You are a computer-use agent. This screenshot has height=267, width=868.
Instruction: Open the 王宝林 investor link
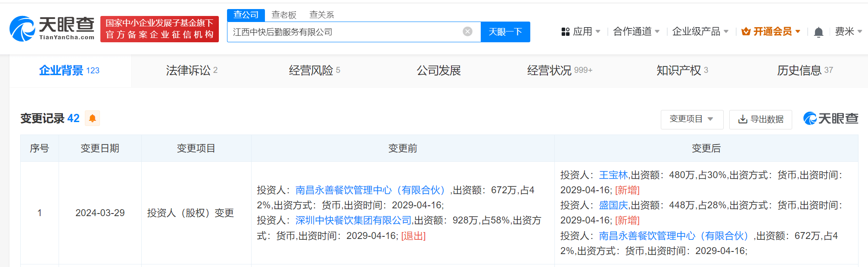click(x=613, y=175)
